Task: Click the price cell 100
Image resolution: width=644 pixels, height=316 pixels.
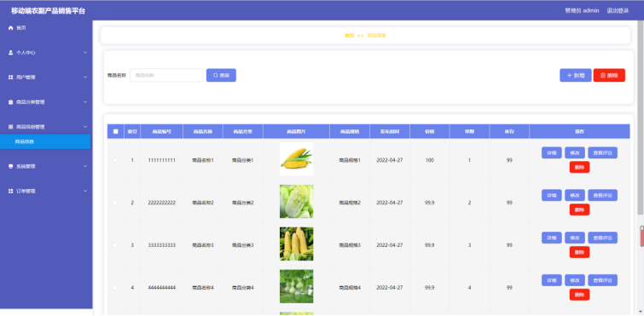Action: point(430,160)
